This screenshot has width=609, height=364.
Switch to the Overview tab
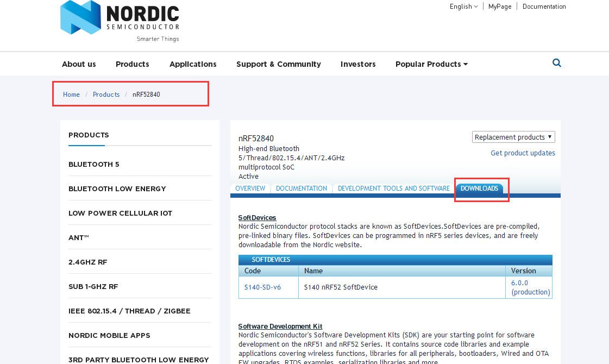(250, 189)
